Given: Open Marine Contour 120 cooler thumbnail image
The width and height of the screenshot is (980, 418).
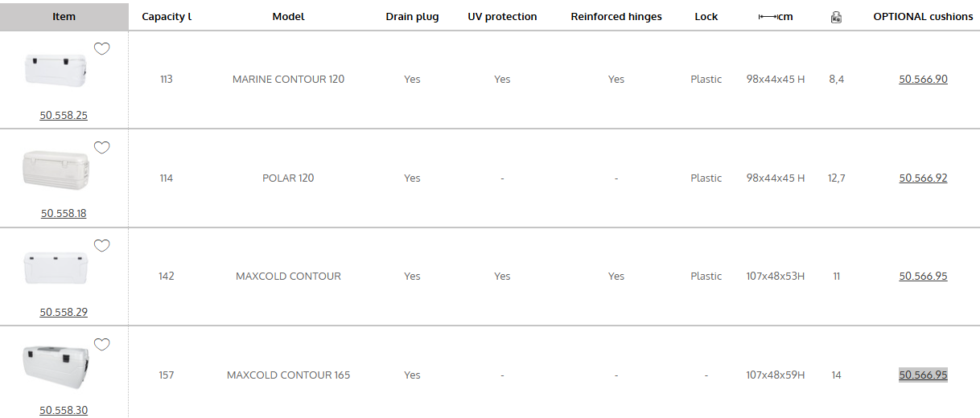Looking at the screenshot, I should point(56,72).
